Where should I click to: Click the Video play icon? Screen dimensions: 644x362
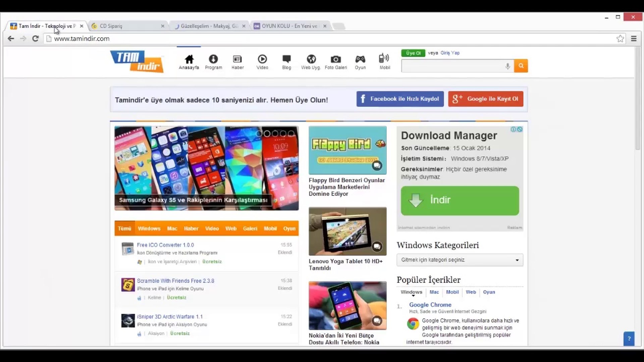click(x=262, y=59)
